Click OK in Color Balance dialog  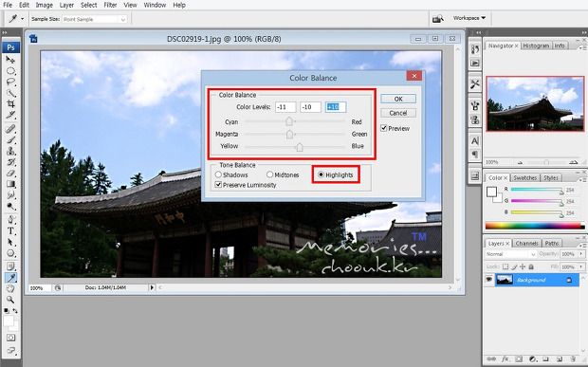[x=398, y=99]
